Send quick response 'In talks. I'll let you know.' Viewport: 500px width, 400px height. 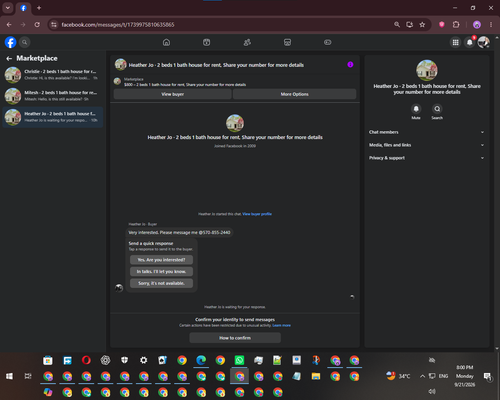click(x=161, y=271)
